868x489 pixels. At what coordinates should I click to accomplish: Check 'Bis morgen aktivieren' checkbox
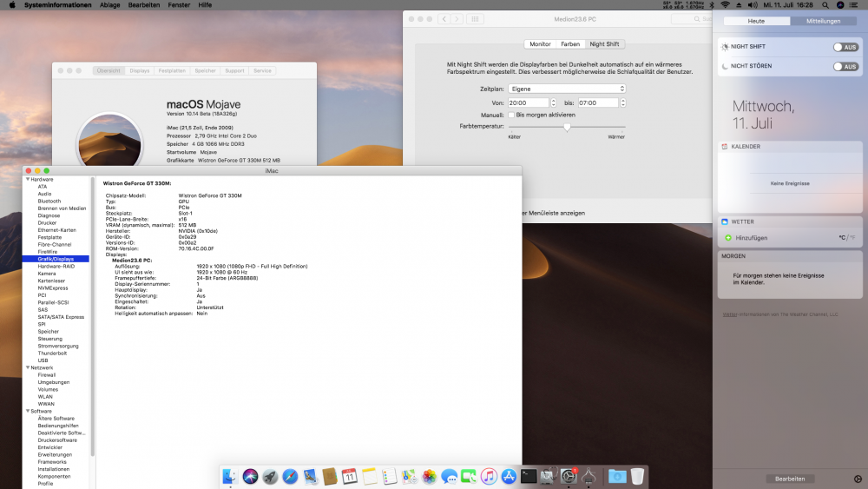pos(511,116)
